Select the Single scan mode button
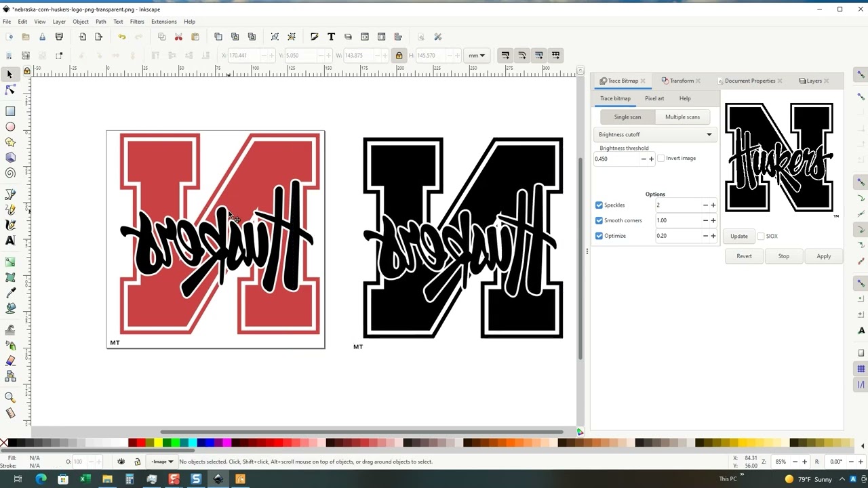 pyautogui.click(x=627, y=117)
